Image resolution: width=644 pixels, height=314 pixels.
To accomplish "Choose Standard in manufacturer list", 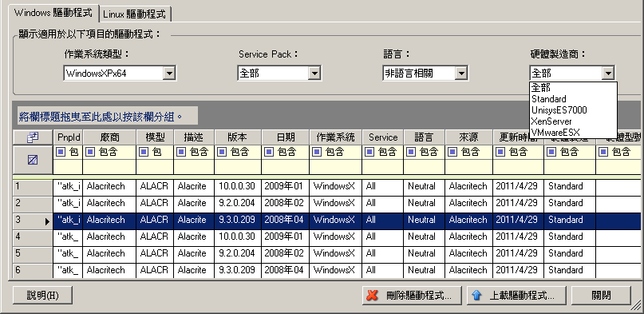I will [573, 99].
